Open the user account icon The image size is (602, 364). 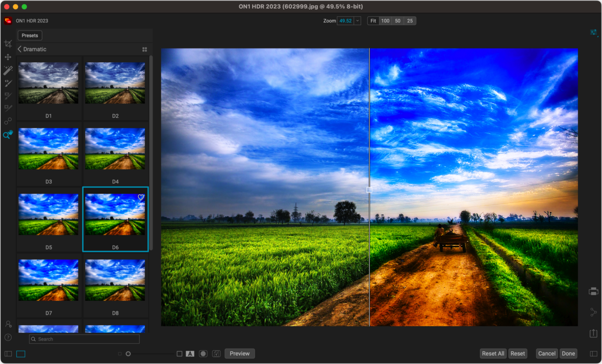[x=8, y=324]
